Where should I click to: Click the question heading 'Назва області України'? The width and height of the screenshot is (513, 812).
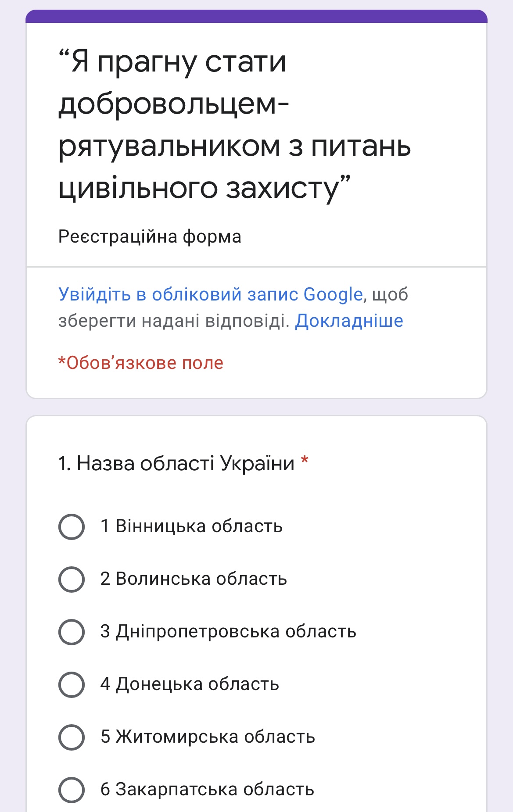[176, 463]
